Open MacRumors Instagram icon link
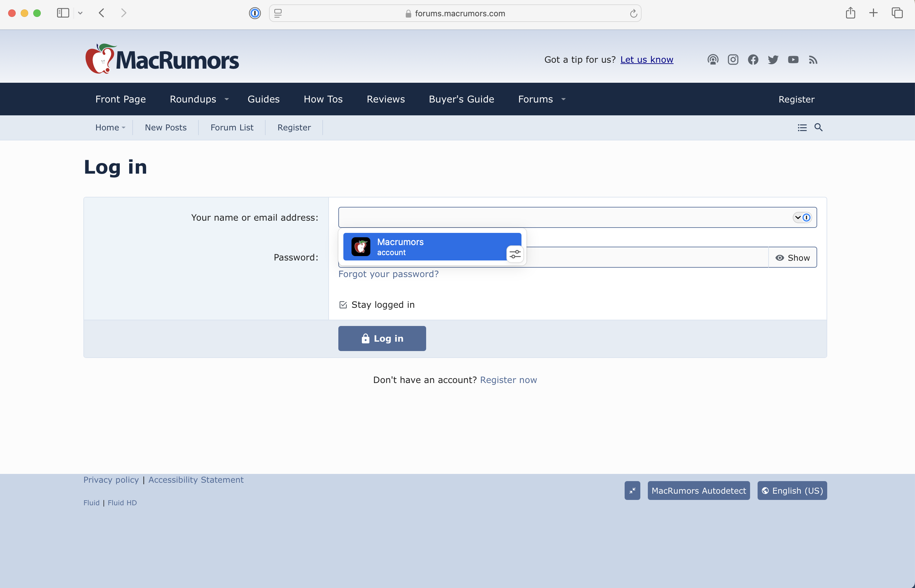The width and height of the screenshot is (915, 588). pos(733,60)
